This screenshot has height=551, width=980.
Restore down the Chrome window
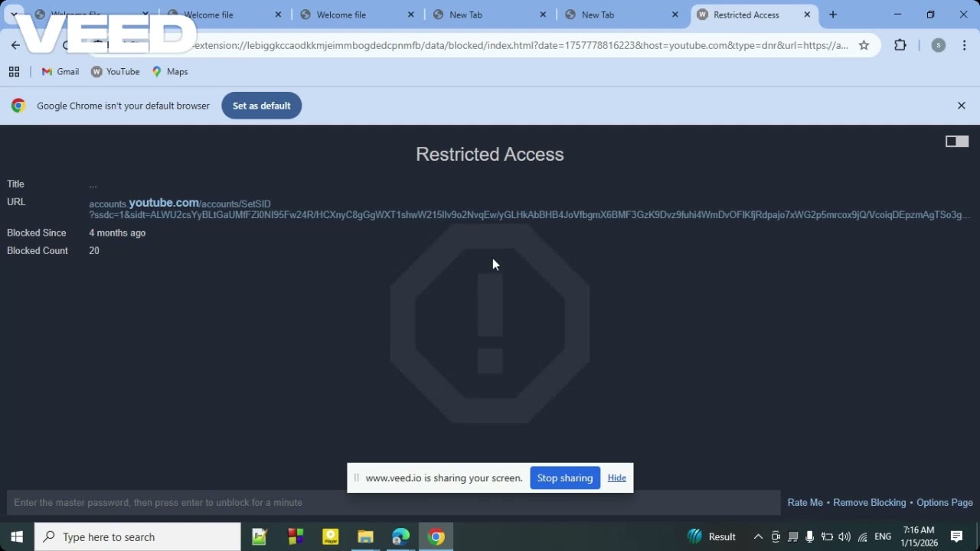(x=930, y=15)
